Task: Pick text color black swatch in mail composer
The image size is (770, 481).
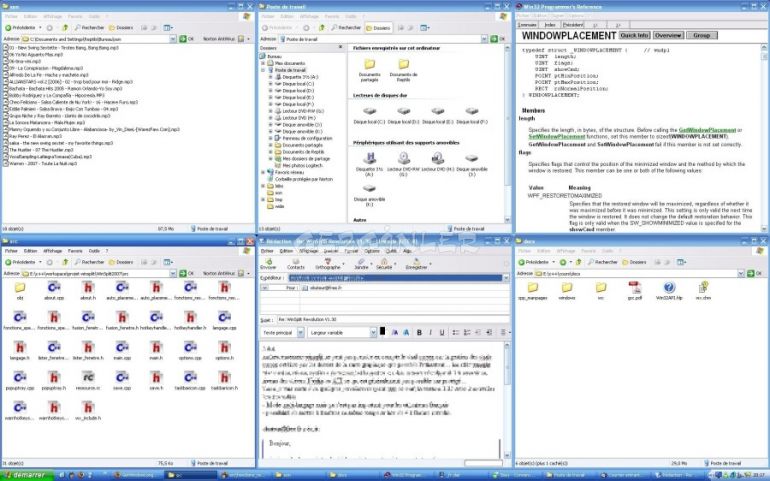Action: pos(383,332)
